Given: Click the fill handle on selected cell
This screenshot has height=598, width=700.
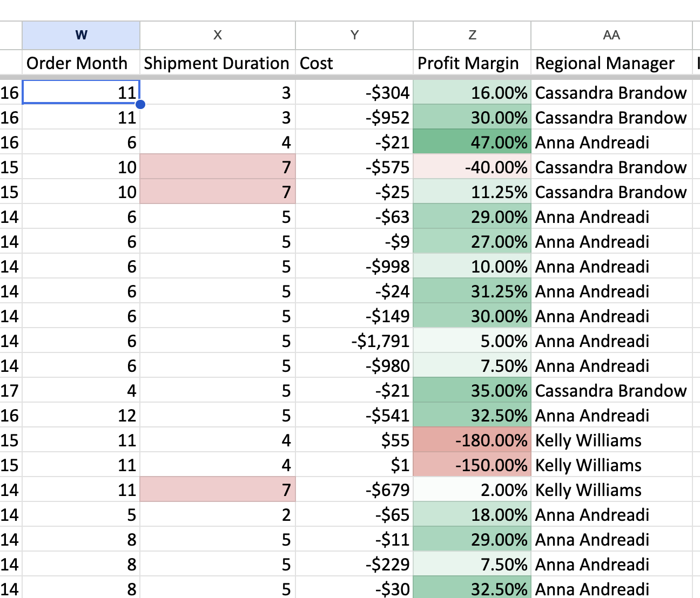Looking at the screenshot, I should point(140,104).
